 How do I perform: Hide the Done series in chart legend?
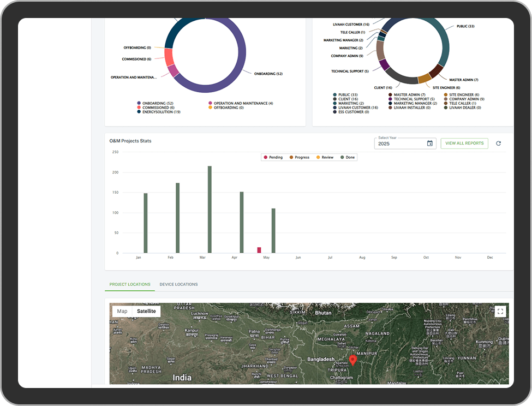pos(347,157)
